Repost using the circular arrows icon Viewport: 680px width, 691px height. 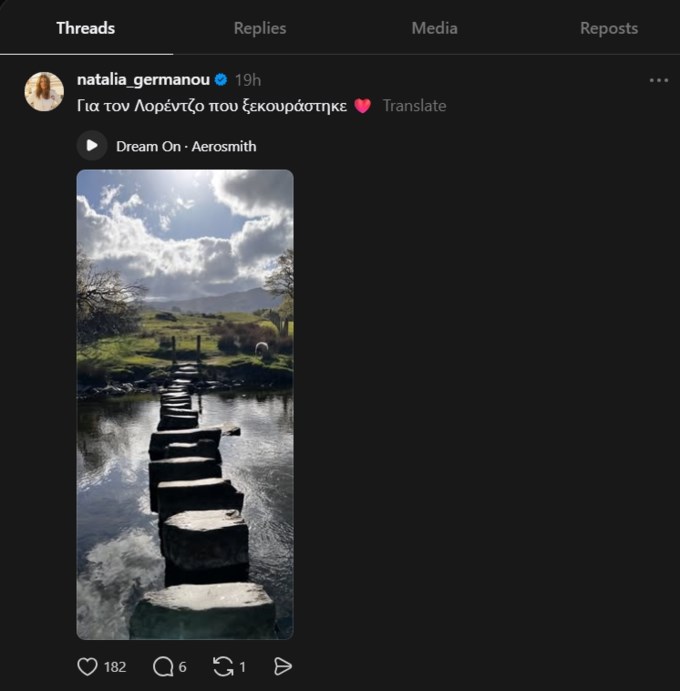pyautogui.click(x=223, y=666)
